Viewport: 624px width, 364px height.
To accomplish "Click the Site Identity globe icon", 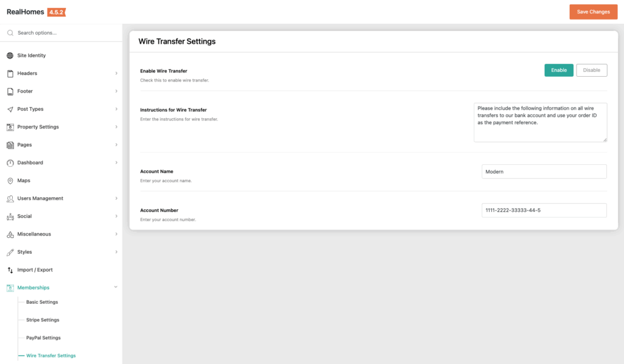I will 10,55.
